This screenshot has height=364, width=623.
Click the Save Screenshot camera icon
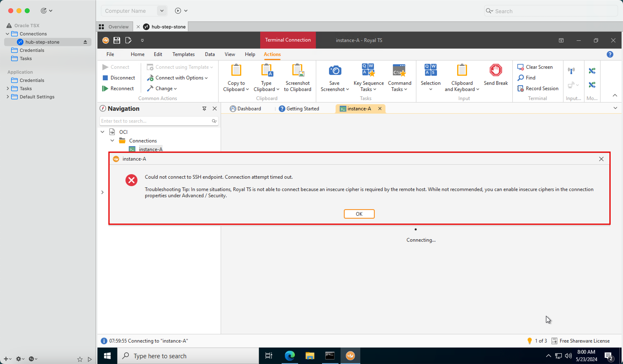(x=335, y=71)
